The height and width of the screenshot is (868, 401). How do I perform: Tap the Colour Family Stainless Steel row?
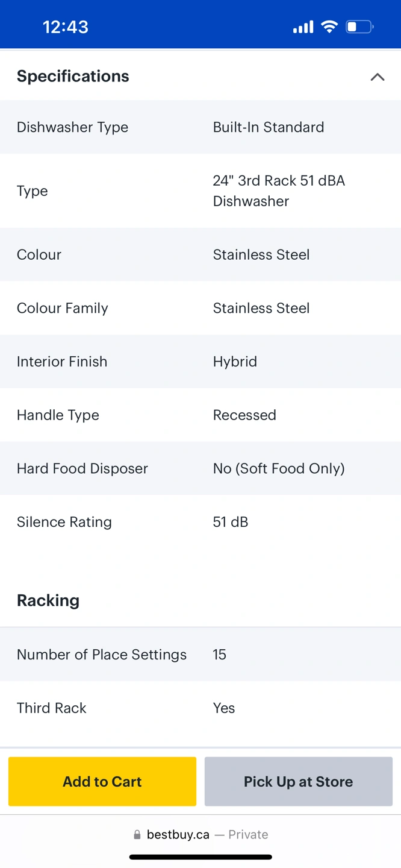click(x=200, y=308)
